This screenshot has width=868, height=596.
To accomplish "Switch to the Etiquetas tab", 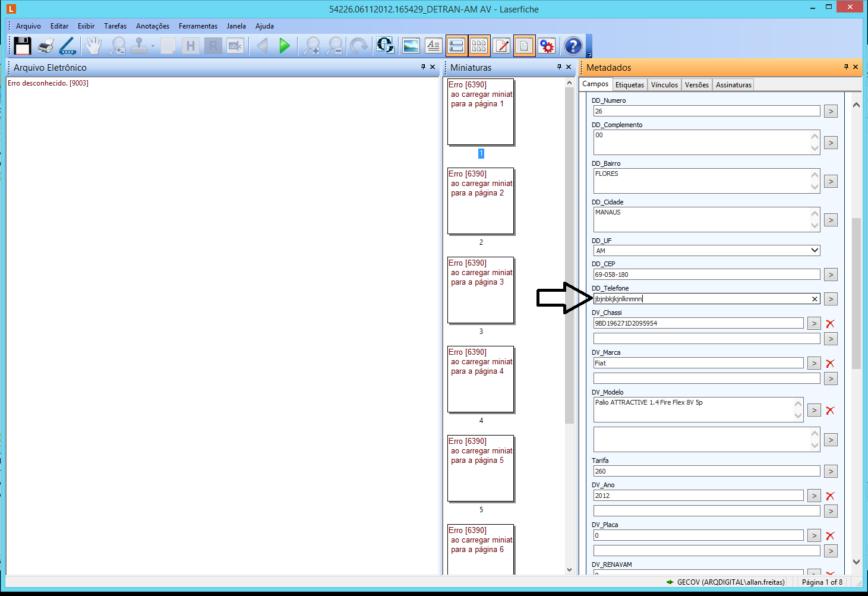I will [x=629, y=85].
